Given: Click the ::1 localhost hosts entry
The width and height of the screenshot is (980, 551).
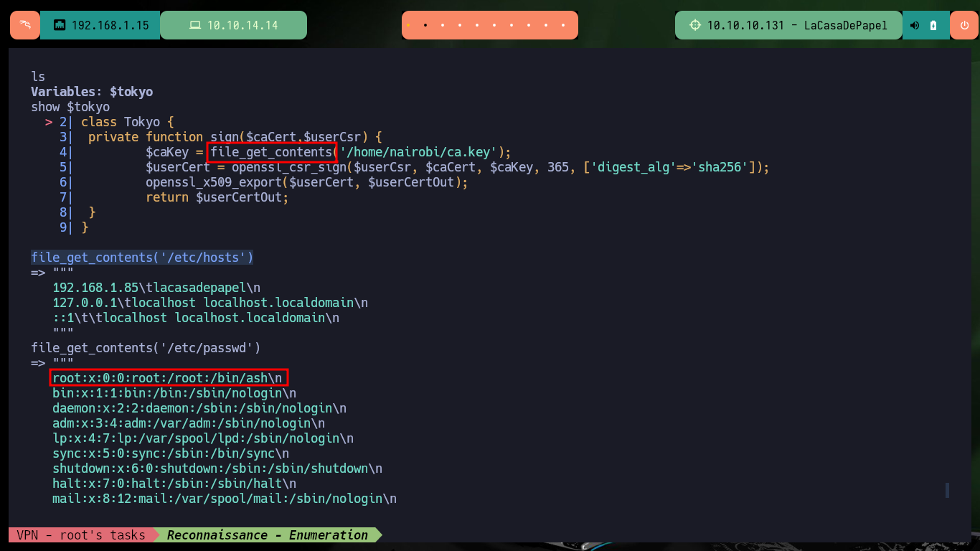Looking at the screenshot, I should (x=196, y=318).
